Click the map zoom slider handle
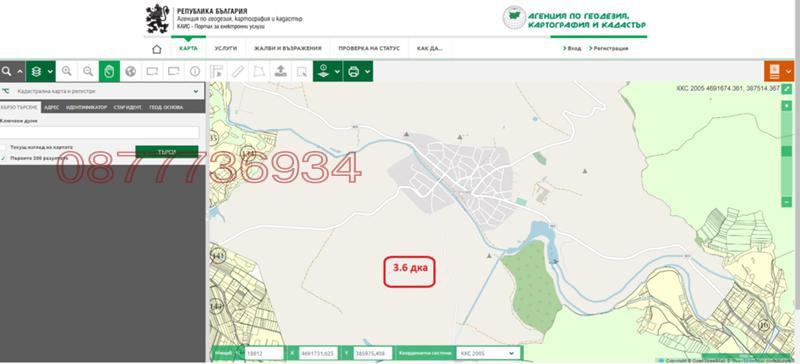 tap(786, 151)
